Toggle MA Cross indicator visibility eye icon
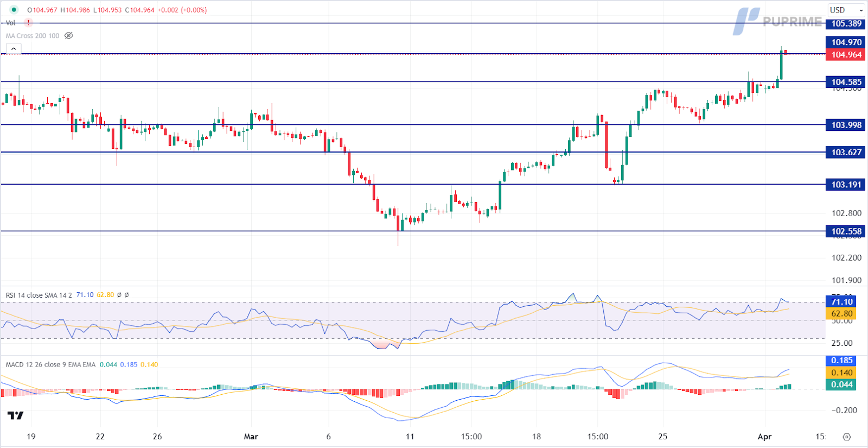Image resolution: width=868 pixels, height=448 pixels. pos(69,36)
